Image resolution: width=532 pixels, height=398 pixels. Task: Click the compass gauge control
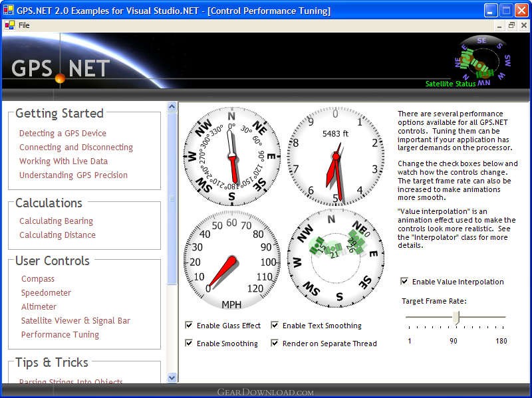click(231, 156)
